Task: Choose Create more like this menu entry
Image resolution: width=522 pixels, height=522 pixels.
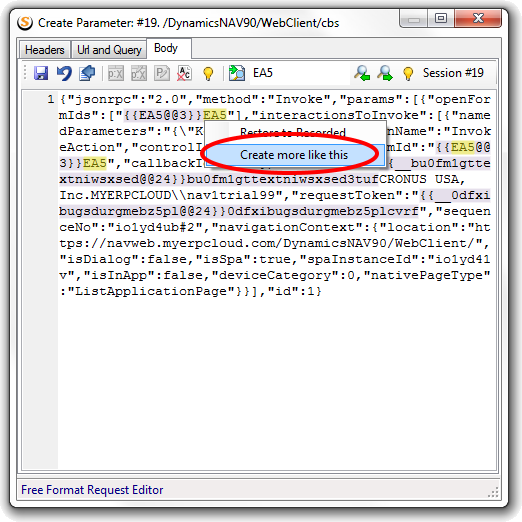Action: click(294, 155)
